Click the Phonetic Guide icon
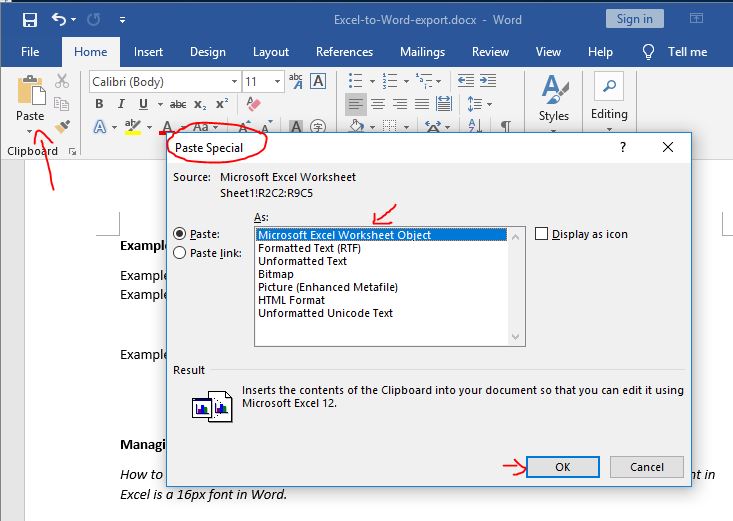Image resolution: width=733 pixels, height=521 pixels. [x=295, y=81]
